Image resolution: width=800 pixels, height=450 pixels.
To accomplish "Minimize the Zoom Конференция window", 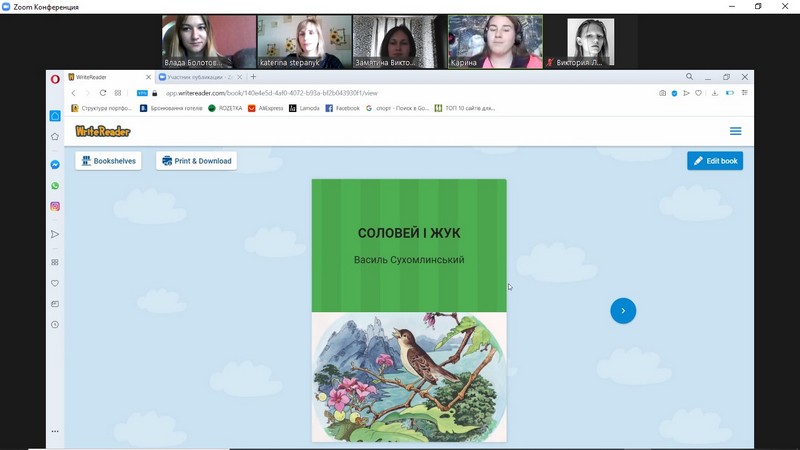I will tap(732, 7).
